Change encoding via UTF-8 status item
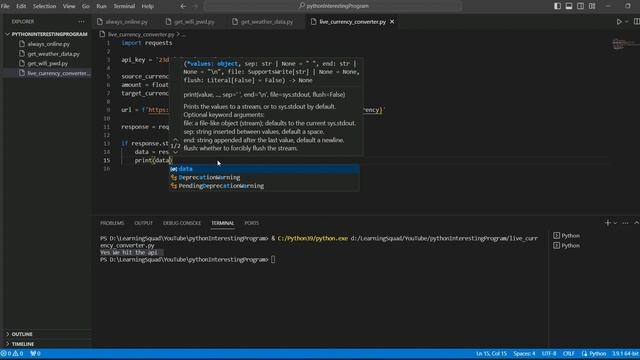The image size is (640, 360). point(549,354)
